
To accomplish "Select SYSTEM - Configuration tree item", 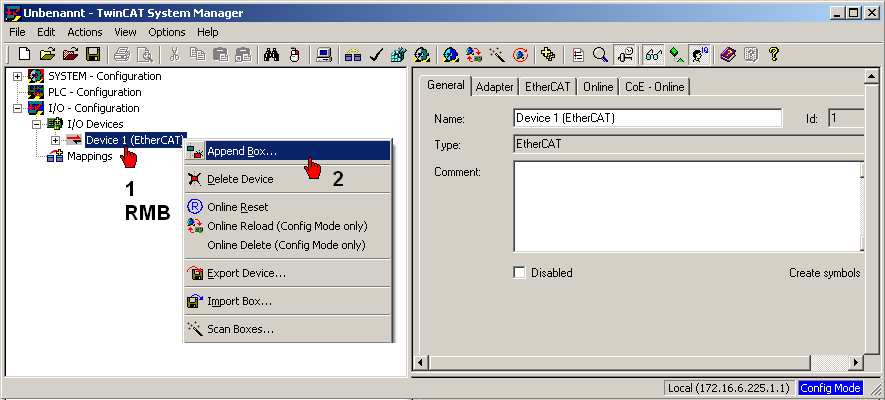I will [104, 76].
